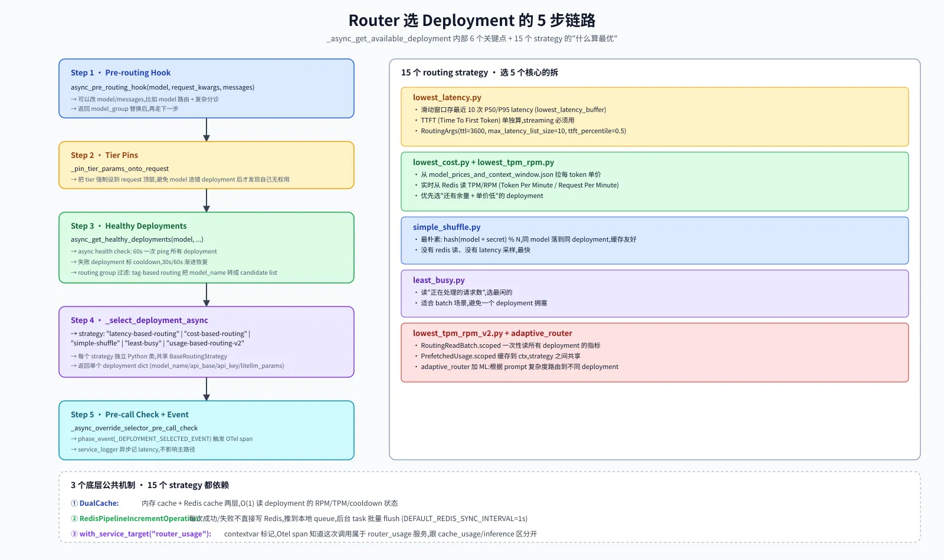Click the "TTFT (Time To First Token)" bullet
Viewport: 944px width, 560px height.
pos(494,120)
